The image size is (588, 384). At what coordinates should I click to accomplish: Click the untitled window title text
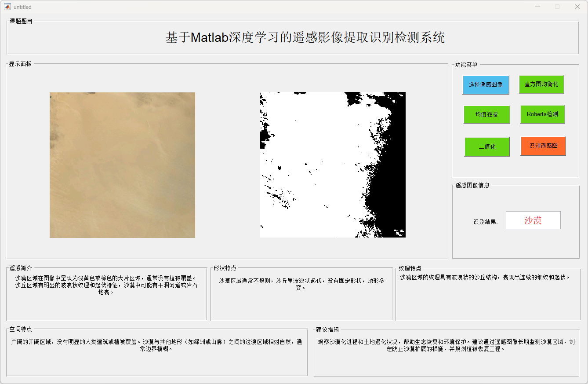(x=22, y=7)
